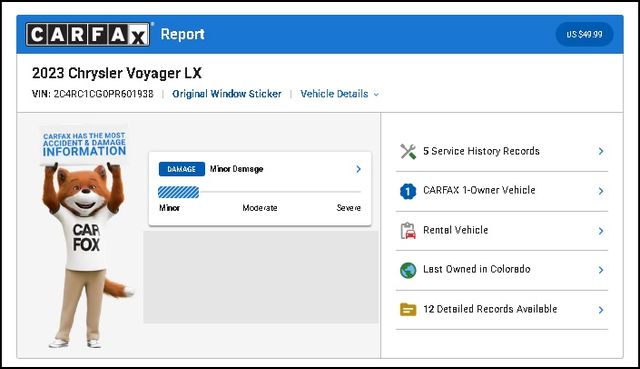The height and width of the screenshot is (369, 640).
Task: Click the Moderate scale label
Action: click(x=260, y=208)
